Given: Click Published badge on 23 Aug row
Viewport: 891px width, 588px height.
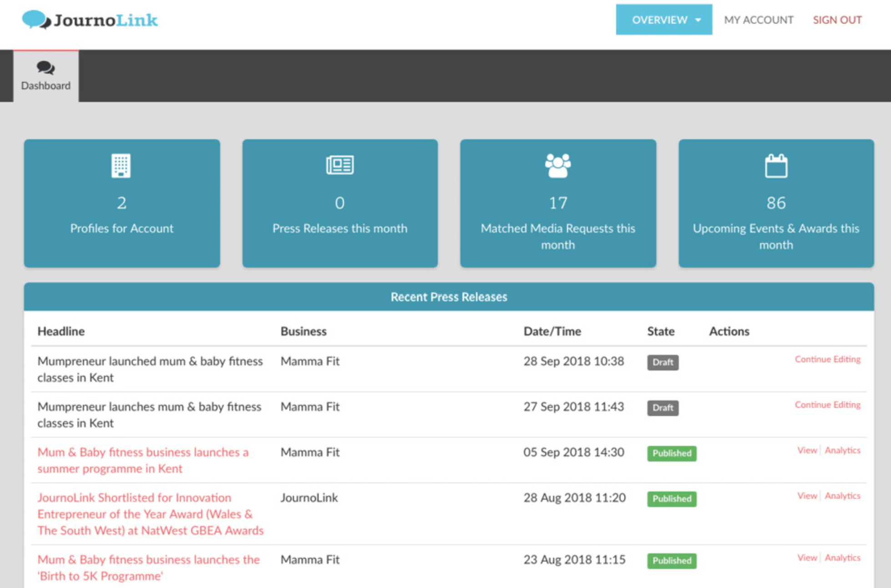Looking at the screenshot, I should click(x=672, y=561).
